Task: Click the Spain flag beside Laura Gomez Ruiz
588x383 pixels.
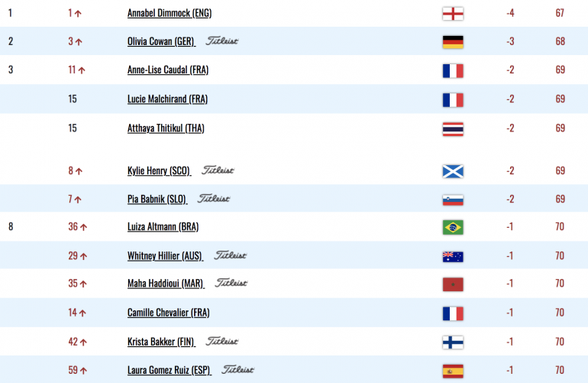Action: (x=453, y=371)
